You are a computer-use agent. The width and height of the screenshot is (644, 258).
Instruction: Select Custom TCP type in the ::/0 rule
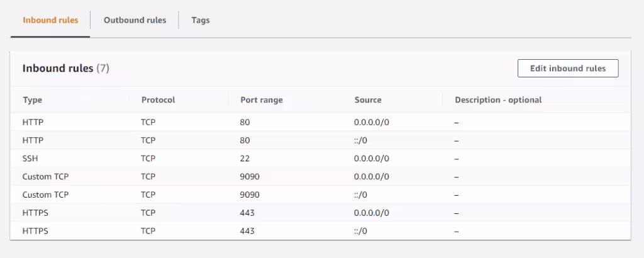[45, 195]
